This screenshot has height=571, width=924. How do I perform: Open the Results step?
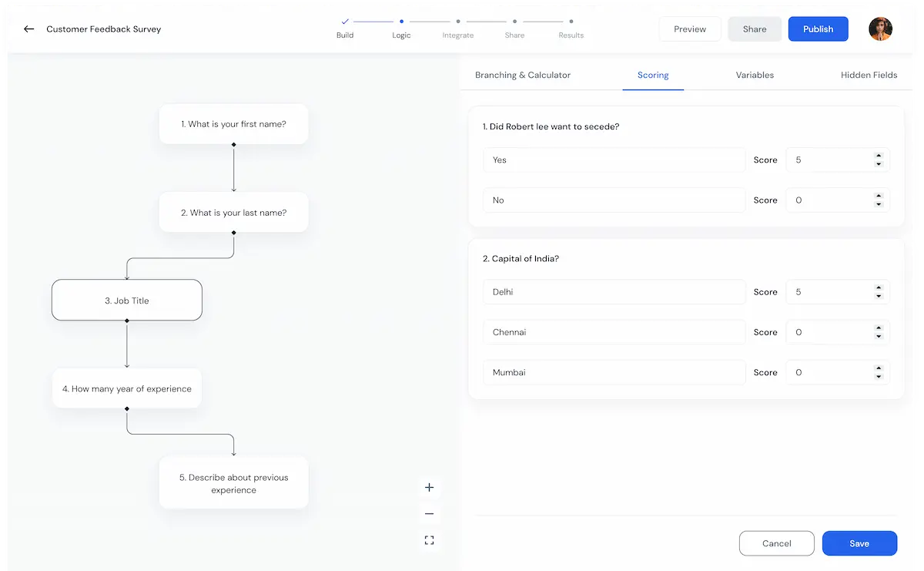tap(571, 29)
